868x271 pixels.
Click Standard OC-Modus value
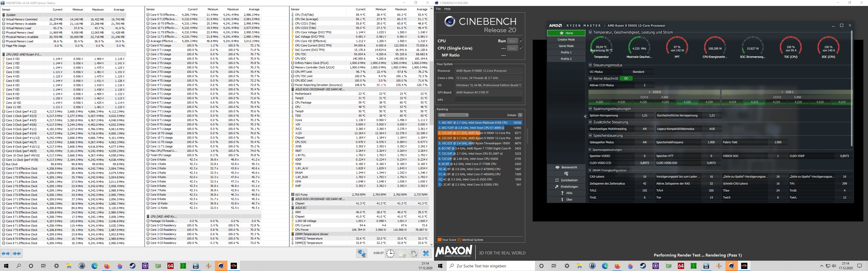pyautogui.click(x=638, y=72)
